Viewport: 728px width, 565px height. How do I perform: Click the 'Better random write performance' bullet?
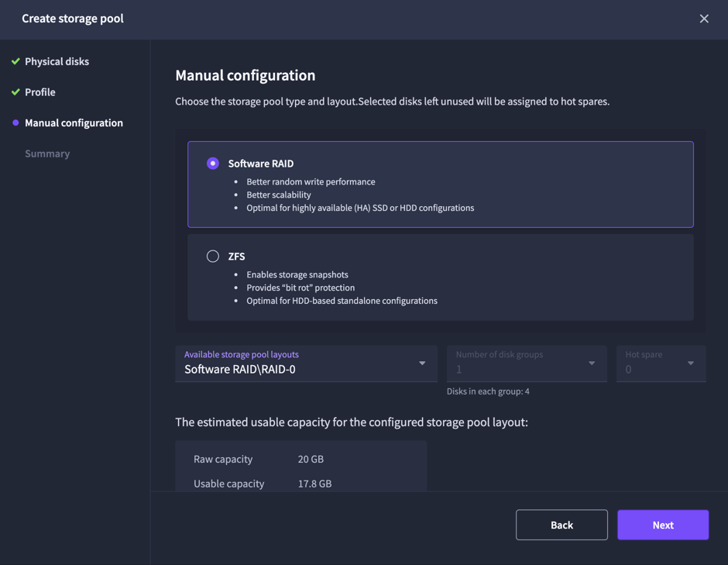pyautogui.click(x=311, y=181)
